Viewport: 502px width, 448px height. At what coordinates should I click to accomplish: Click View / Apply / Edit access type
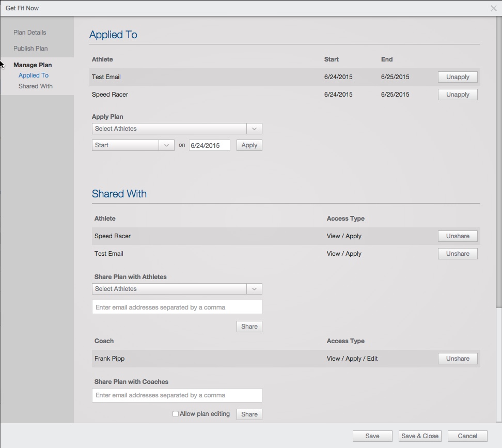tap(352, 359)
